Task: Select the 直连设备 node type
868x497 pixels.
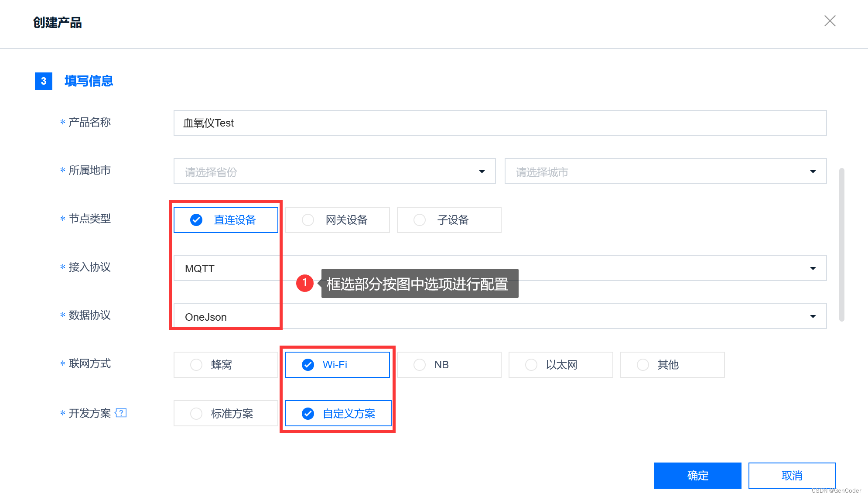Action: click(x=226, y=220)
